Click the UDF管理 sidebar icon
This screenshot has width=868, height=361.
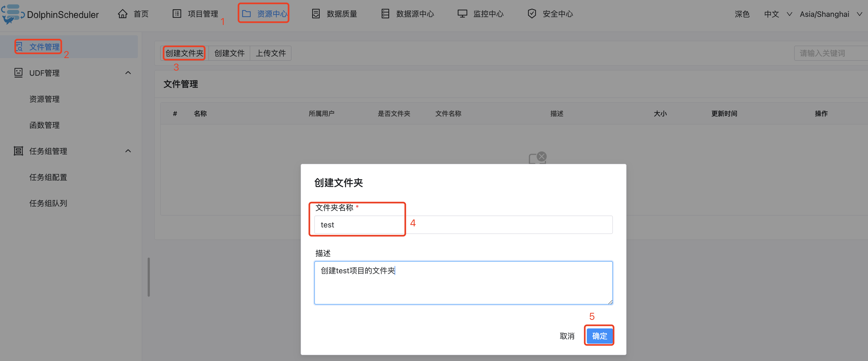pos(18,73)
